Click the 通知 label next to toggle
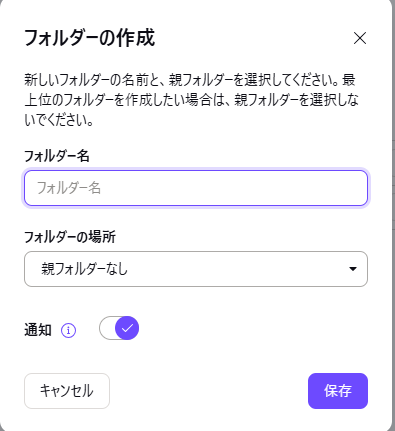This screenshot has height=431, width=395. [38, 330]
